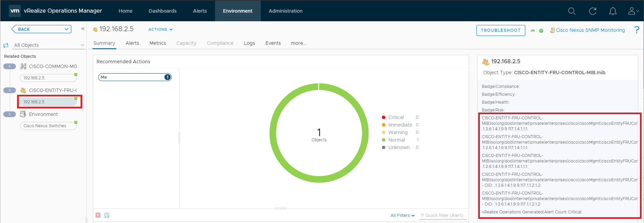Open the global search magnifier icon
The width and height of the screenshot is (644, 223).
coord(572,11)
